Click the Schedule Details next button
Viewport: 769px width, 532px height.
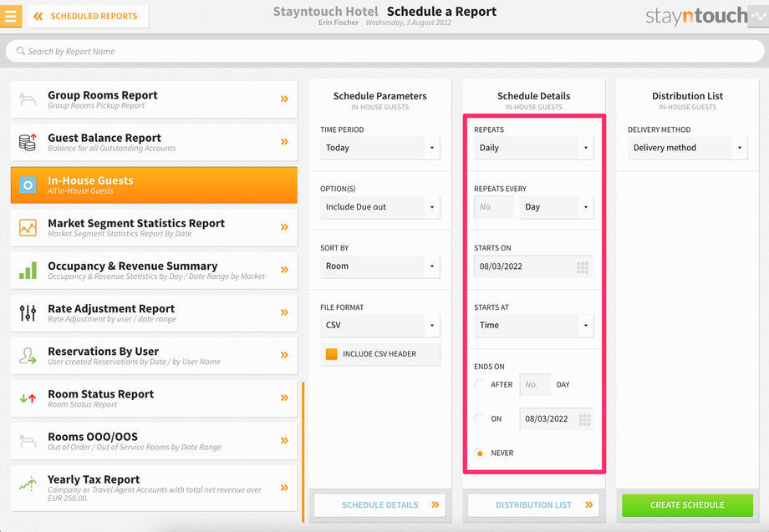point(380,505)
